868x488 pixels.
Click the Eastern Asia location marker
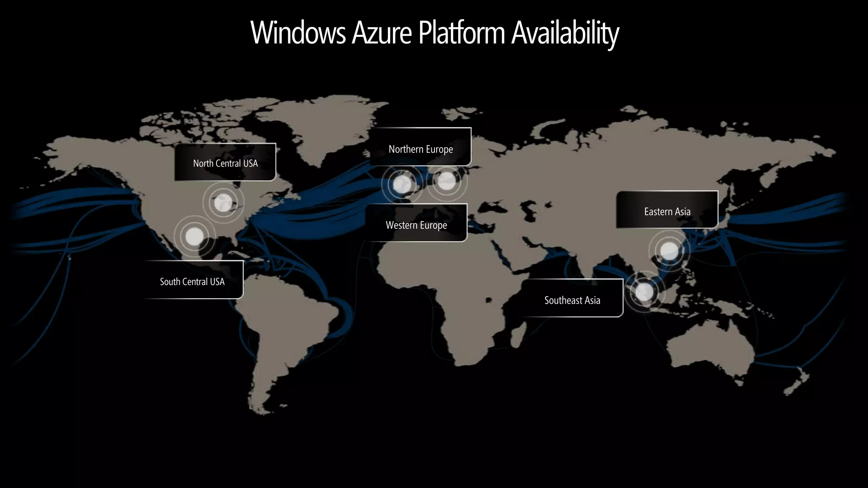[669, 251]
